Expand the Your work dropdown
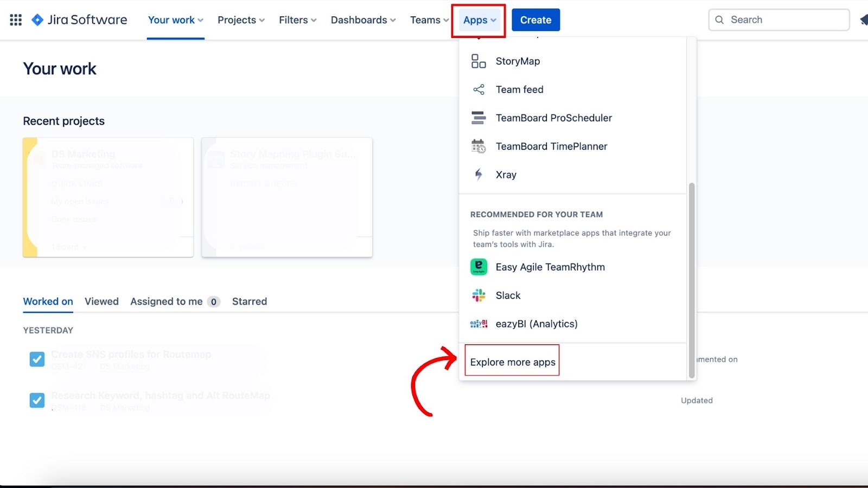This screenshot has width=868, height=488. [176, 20]
